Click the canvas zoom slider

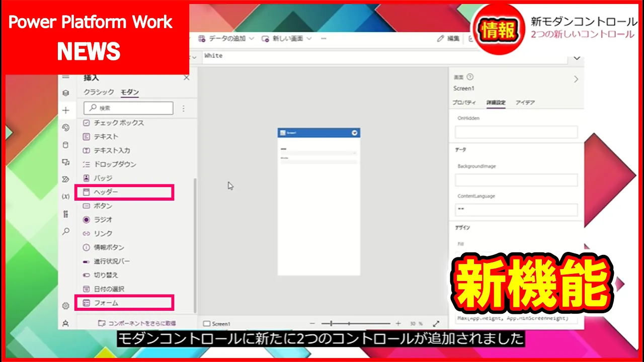click(356, 323)
